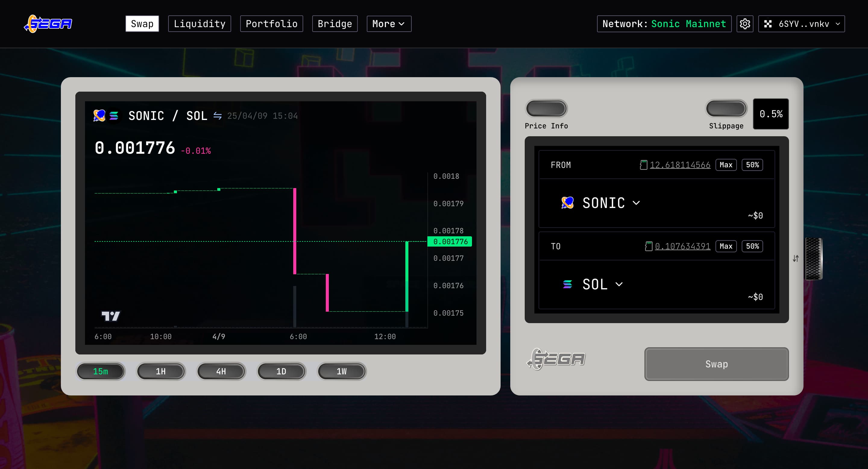Viewport: 868px width, 469px height.
Task: Toggle the Price Info switch
Action: (546, 109)
